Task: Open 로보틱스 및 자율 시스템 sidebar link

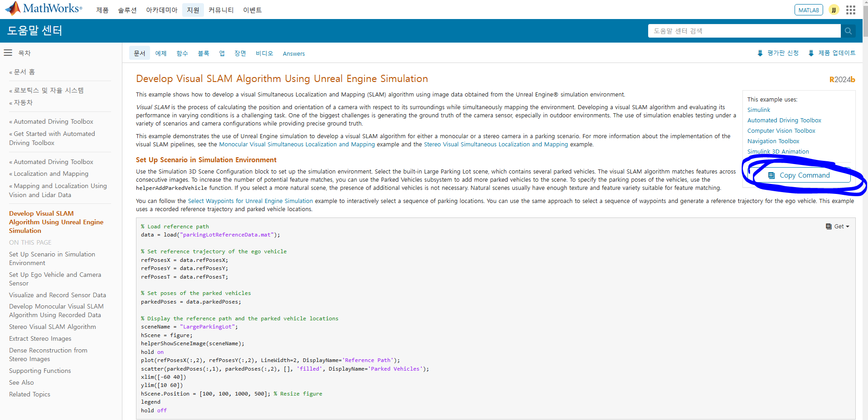Action: 48,91
